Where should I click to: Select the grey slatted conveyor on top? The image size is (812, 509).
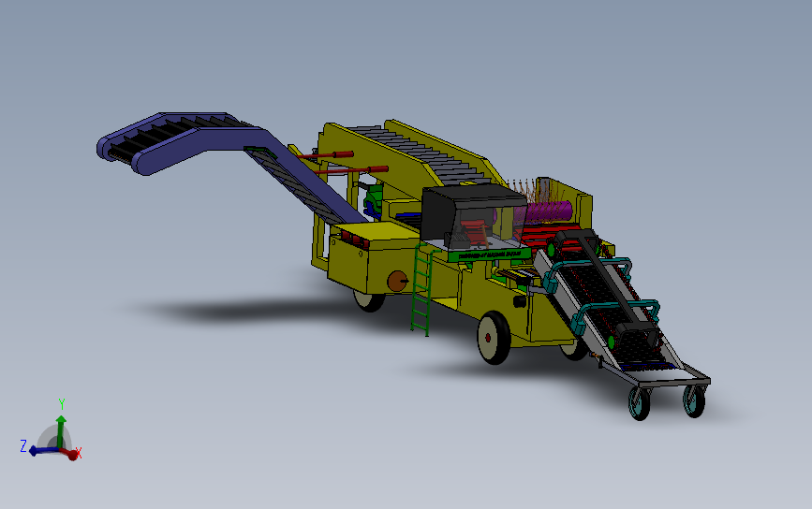[x=420, y=153]
